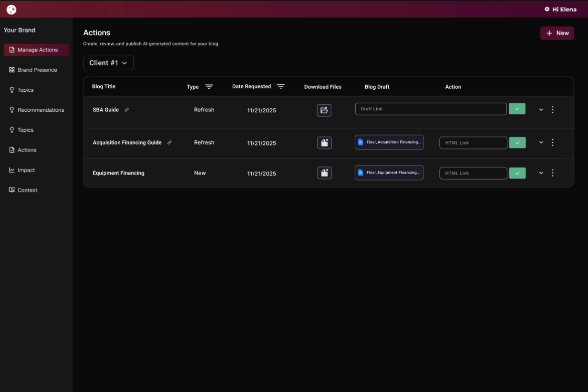This screenshot has width=588, height=392.
Task: Expand the SBA Guide row chevron
Action: (541, 109)
